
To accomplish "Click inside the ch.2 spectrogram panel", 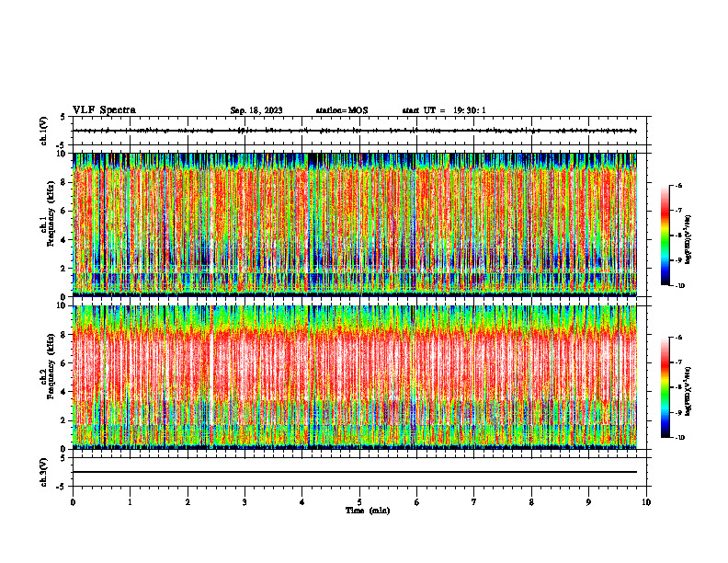I will (355, 377).
